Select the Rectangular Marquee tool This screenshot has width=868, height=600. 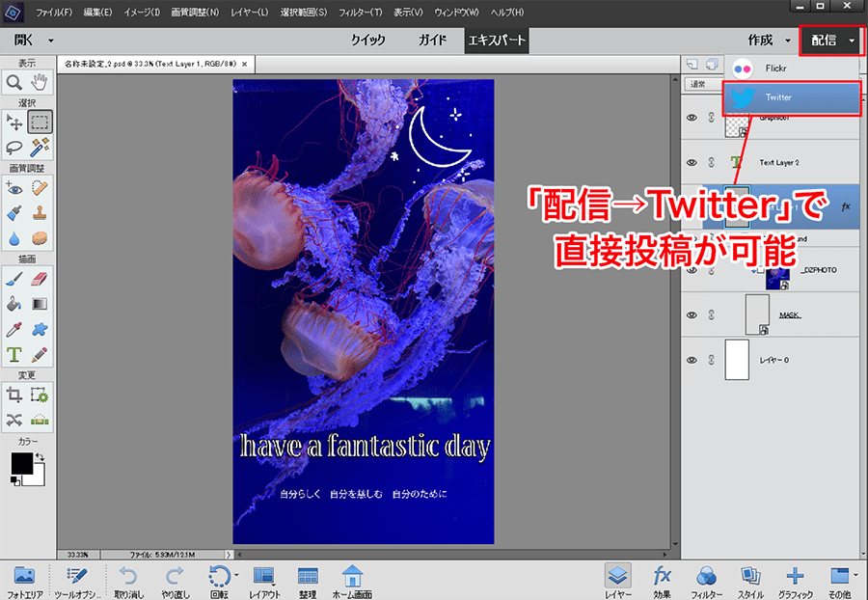[x=40, y=122]
